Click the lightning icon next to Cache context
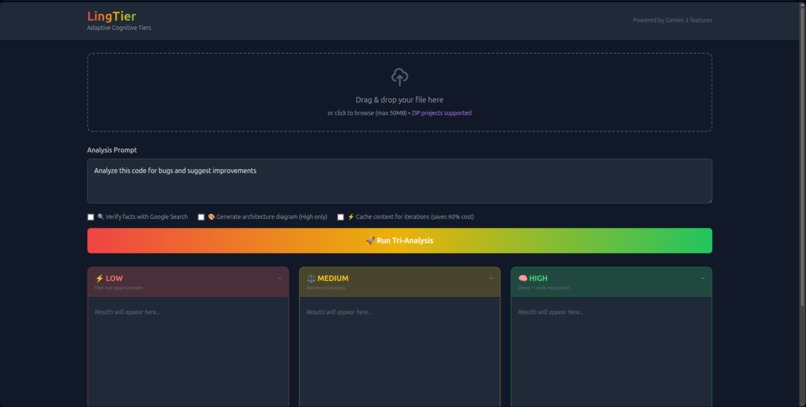This screenshot has height=407, width=806. click(351, 217)
